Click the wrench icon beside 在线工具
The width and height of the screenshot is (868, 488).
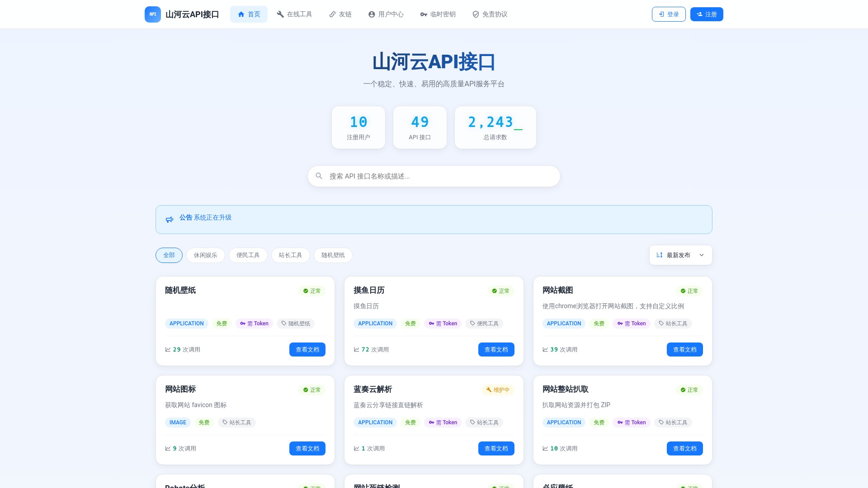[280, 14]
